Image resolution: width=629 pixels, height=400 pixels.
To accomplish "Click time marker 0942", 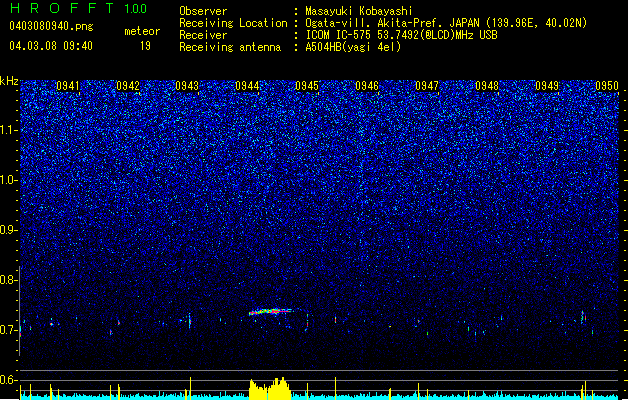I will 128,86.
